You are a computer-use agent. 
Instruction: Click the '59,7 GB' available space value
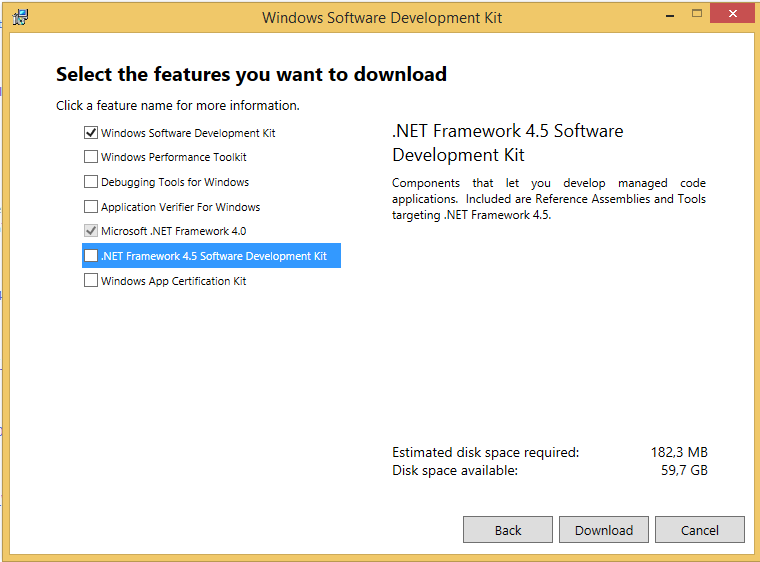point(684,470)
